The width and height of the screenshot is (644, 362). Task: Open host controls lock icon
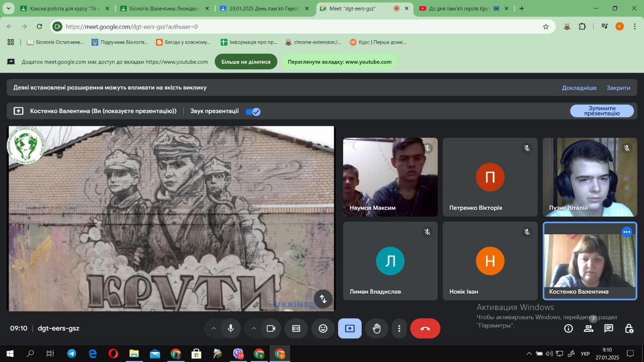(629, 328)
